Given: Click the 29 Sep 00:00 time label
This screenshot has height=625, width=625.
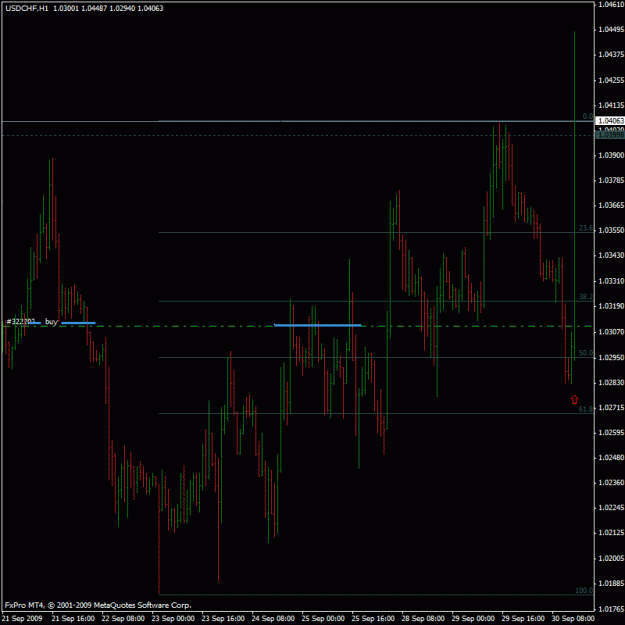Looking at the screenshot, I should [x=473, y=618].
